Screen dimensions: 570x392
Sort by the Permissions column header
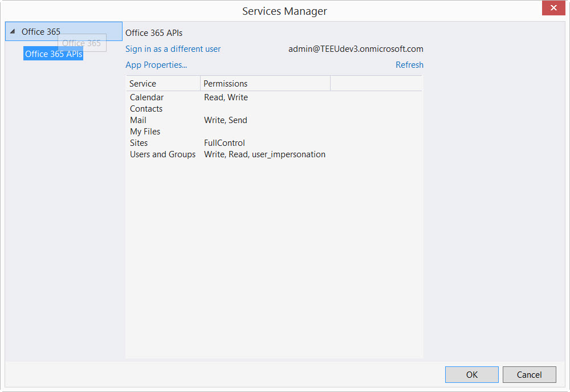pyautogui.click(x=266, y=84)
